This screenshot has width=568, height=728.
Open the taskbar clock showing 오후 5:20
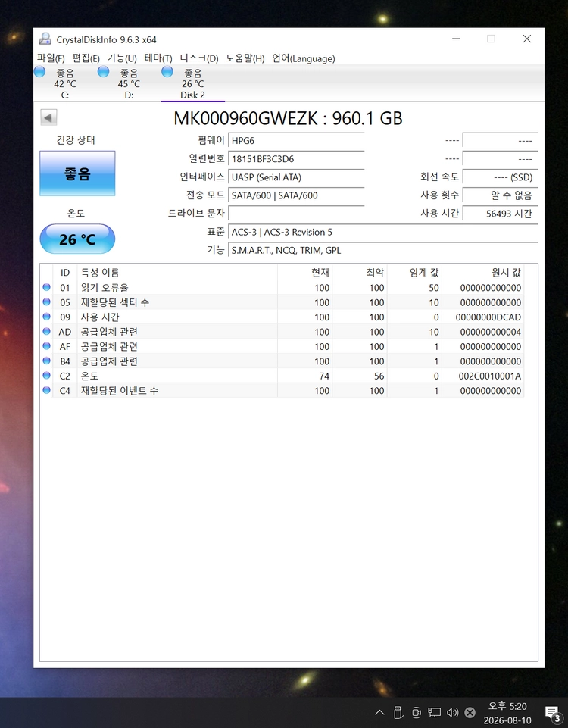click(x=507, y=713)
